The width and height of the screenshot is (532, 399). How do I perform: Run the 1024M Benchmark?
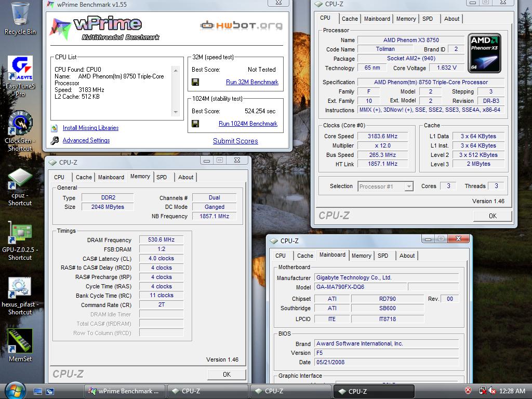tap(248, 124)
